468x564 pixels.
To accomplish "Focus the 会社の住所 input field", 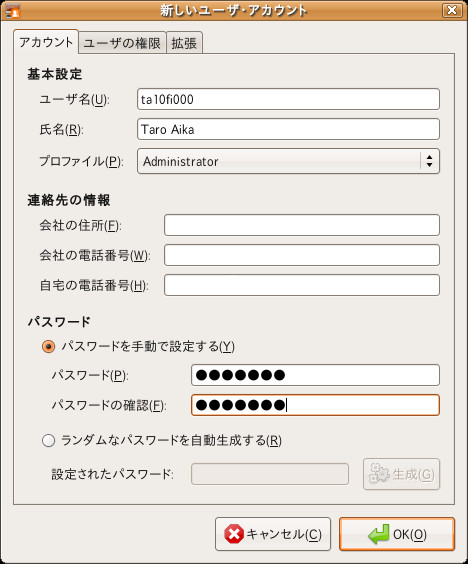I will pyautogui.click(x=302, y=225).
